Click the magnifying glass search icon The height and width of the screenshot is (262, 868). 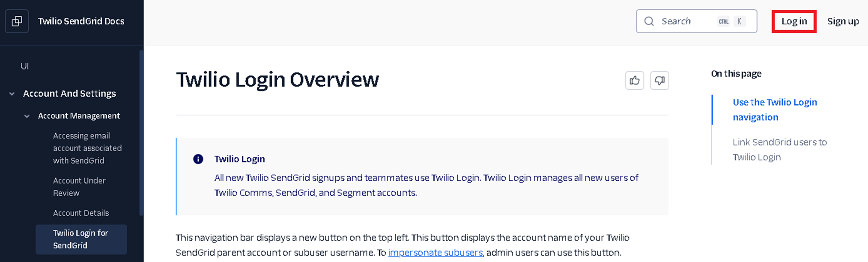pos(649,21)
